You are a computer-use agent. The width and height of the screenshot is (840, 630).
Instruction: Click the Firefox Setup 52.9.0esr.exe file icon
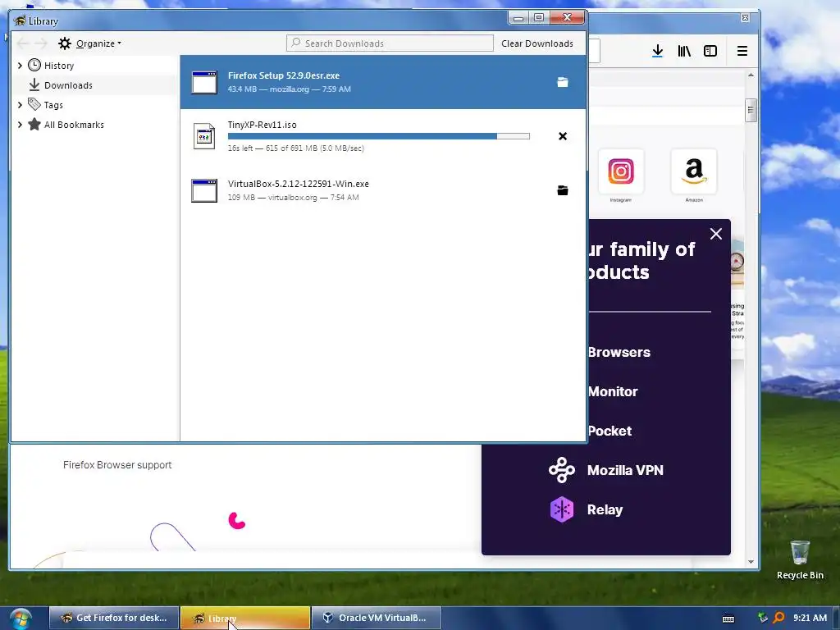click(204, 82)
